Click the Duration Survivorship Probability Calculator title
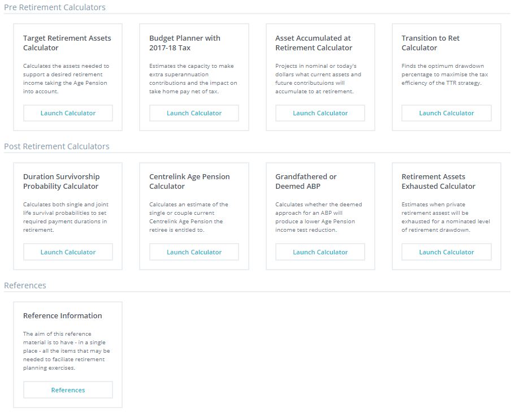 pos(61,181)
